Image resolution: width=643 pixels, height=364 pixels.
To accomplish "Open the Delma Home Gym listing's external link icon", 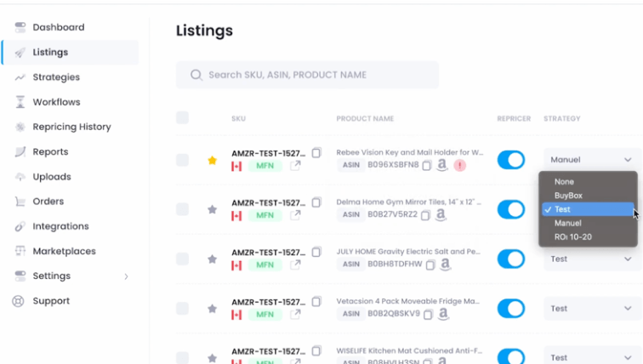I will pyautogui.click(x=295, y=215).
